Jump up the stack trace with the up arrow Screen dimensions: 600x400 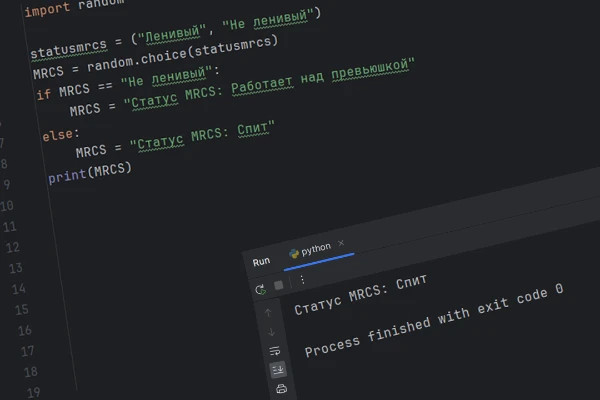[268, 313]
